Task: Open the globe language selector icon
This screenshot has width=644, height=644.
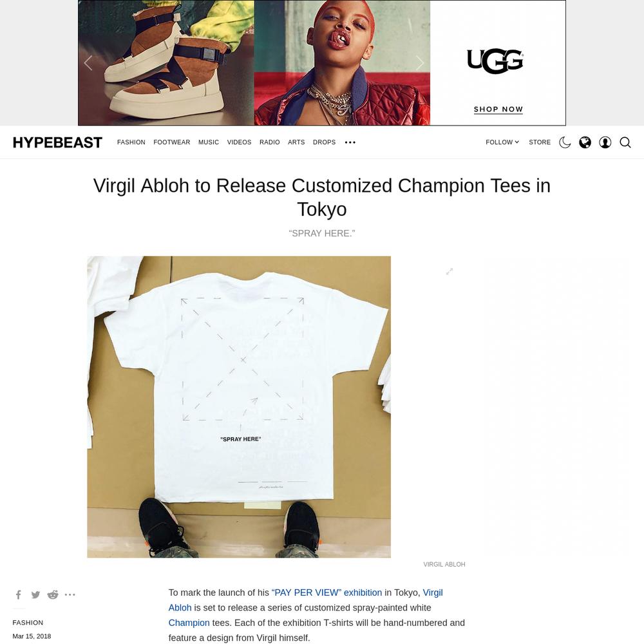Action: (585, 142)
